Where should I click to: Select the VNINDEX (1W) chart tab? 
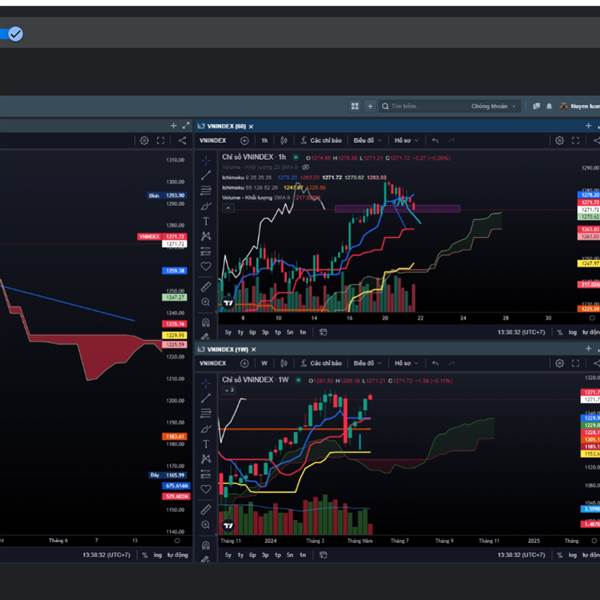[227, 349]
